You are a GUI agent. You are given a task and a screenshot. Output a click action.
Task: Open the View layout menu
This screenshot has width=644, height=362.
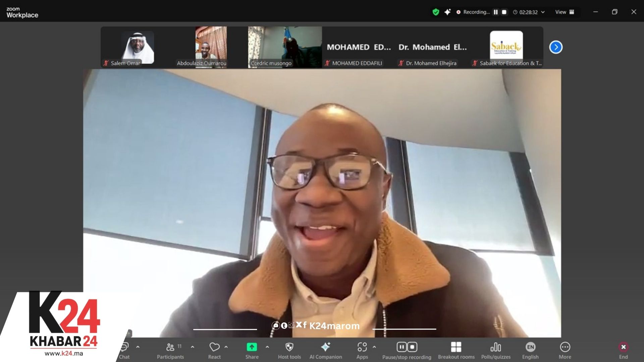point(565,12)
